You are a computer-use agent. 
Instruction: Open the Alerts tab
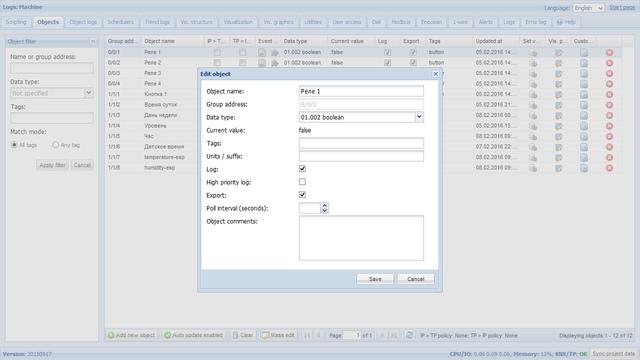[x=486, y=22]
